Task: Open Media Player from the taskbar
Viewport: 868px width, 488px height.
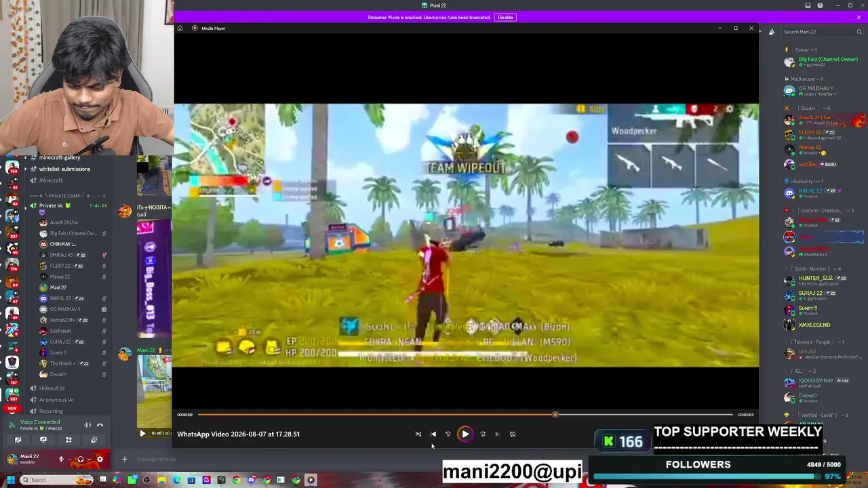Action: click(311, 480)
